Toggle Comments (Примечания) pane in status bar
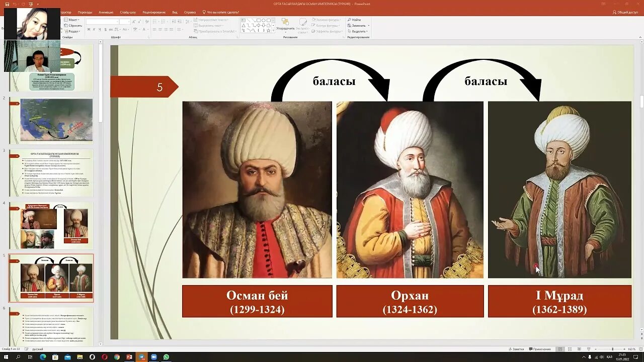Image resolution: width=644 pixels, height=362 pixels. coord(540,349)
